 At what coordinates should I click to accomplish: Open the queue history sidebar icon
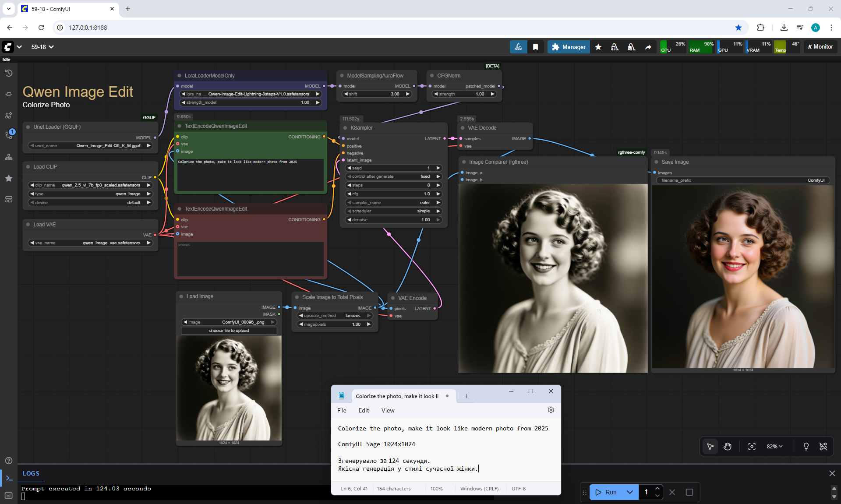(x=9, y=73)
